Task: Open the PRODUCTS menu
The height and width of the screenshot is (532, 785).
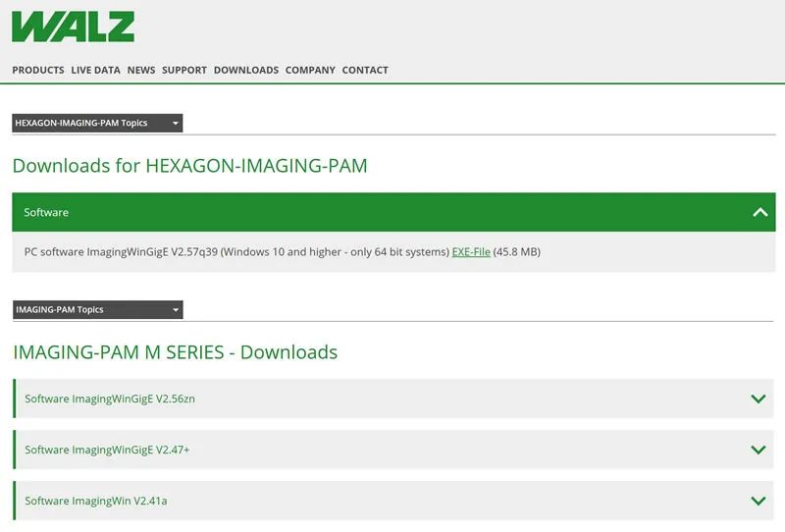Action: [x=38, y=70]
